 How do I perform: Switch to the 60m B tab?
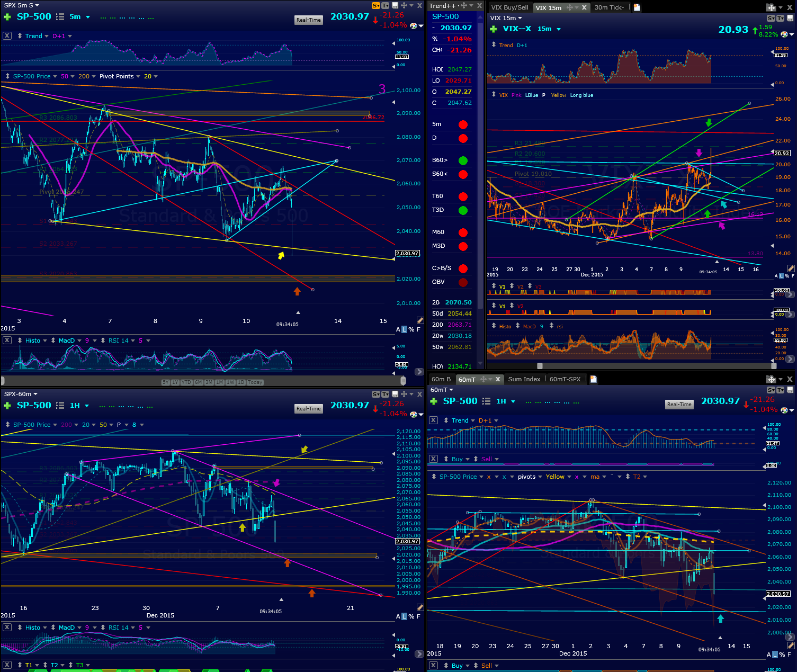pos(441,379)
